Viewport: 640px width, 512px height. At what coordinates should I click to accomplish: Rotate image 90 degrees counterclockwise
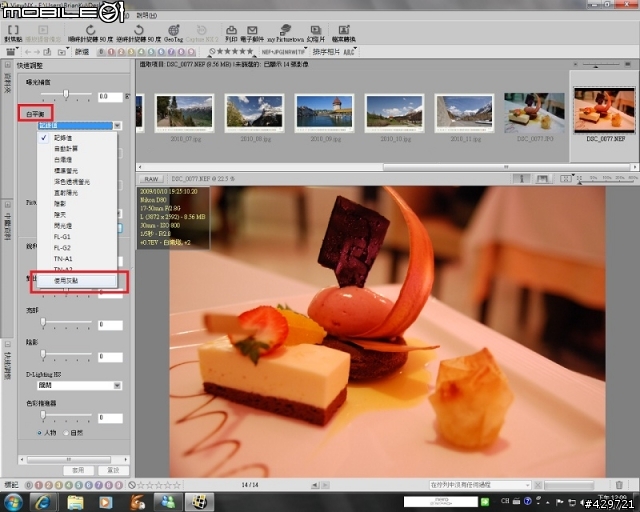(x=138, y=33)
